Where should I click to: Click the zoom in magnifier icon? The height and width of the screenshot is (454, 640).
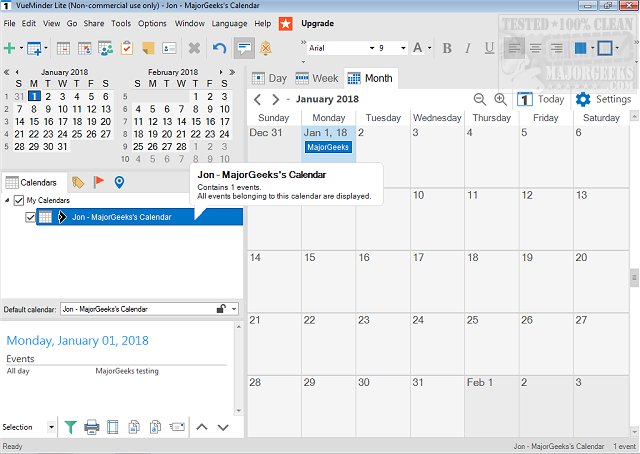(500, 99)
